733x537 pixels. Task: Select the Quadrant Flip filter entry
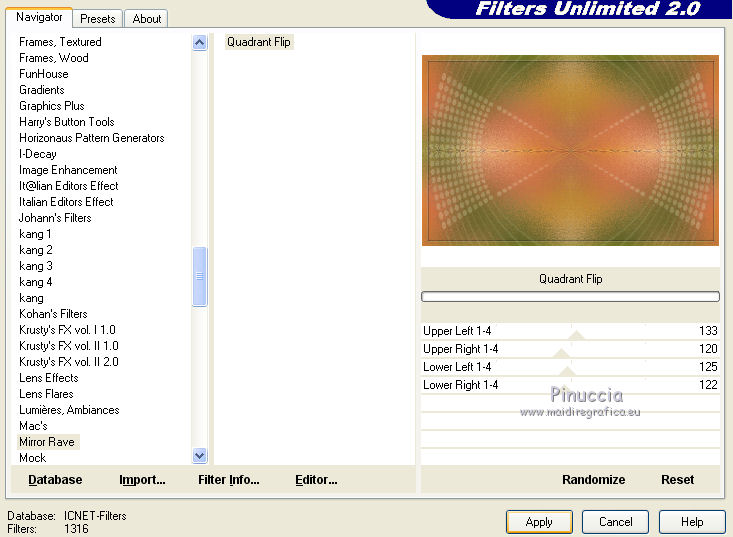click(259, 42)
